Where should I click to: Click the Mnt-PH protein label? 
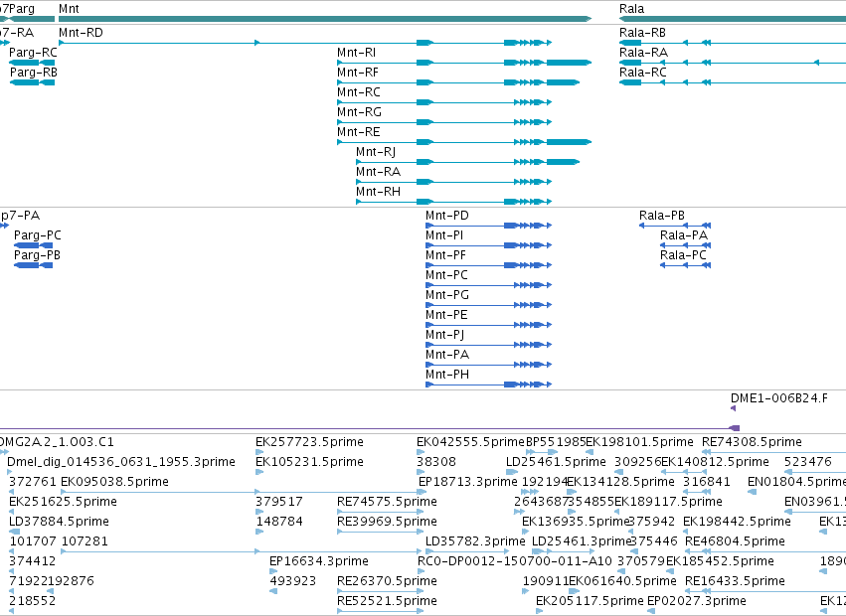[447, 375]
